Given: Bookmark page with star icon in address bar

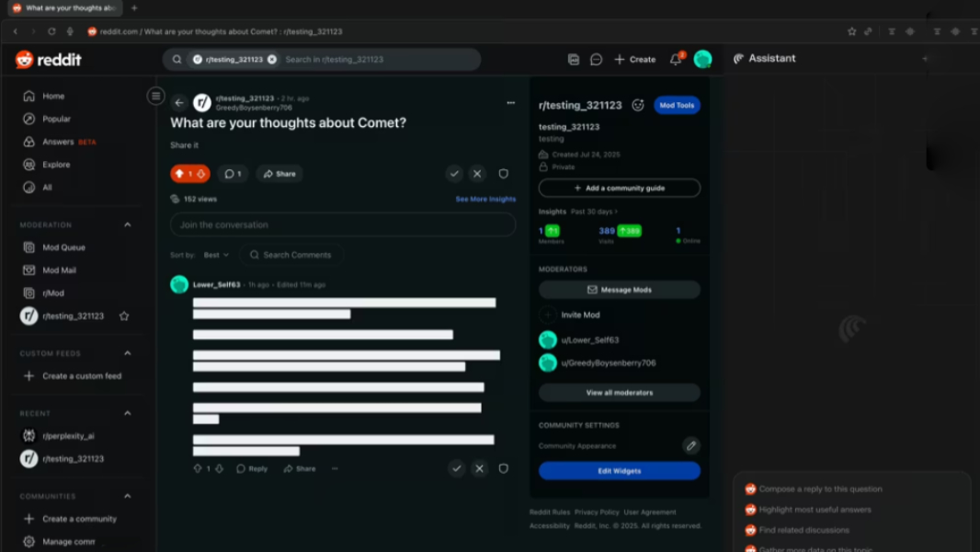Looking at the screenshot, I should click(851, 31).
